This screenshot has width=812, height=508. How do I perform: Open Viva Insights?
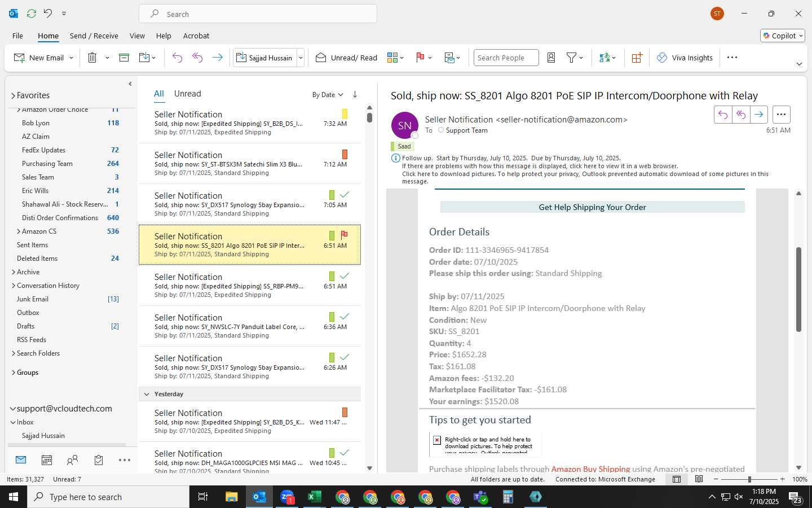tap(685, 58)
